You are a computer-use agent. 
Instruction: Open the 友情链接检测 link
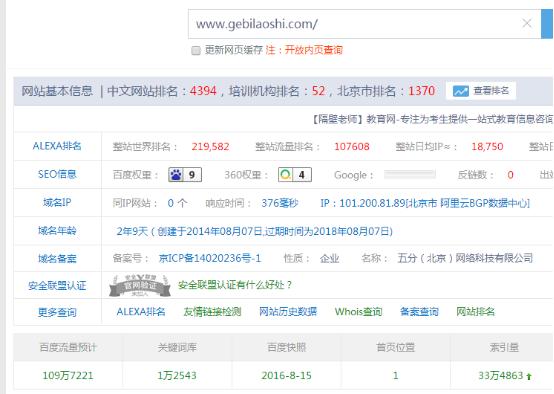[x=212, y=312]
